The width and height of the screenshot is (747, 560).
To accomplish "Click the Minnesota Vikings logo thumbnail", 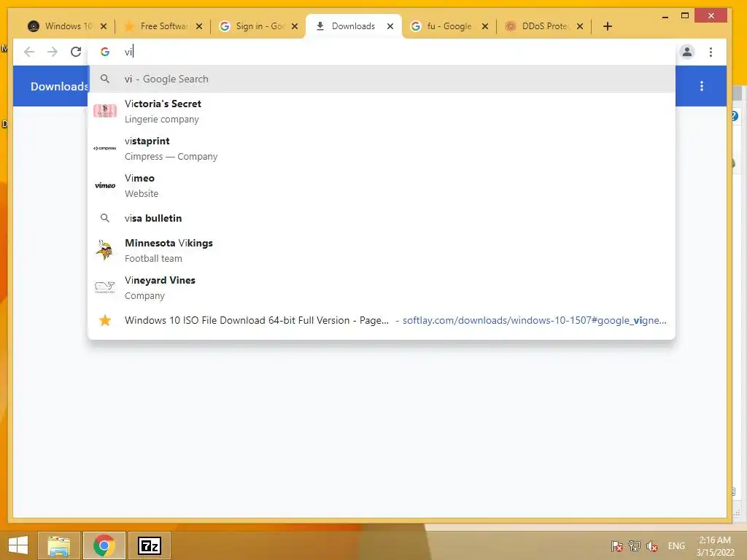I will pyautogui.click(x=104, y=250).
